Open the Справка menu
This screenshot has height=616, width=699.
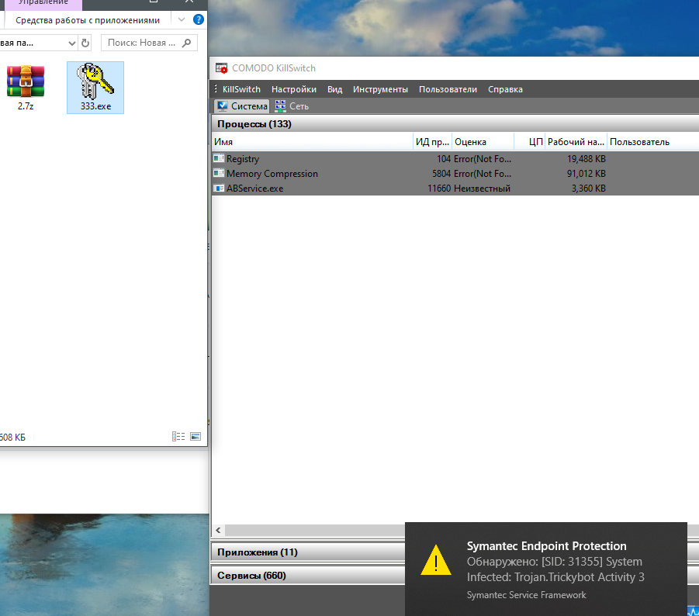[x=505, y=89]
